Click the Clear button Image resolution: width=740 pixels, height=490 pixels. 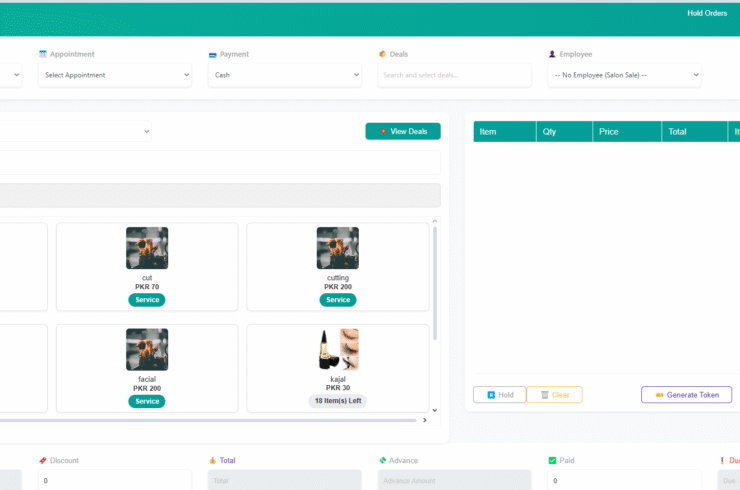(x=555, y=395)
